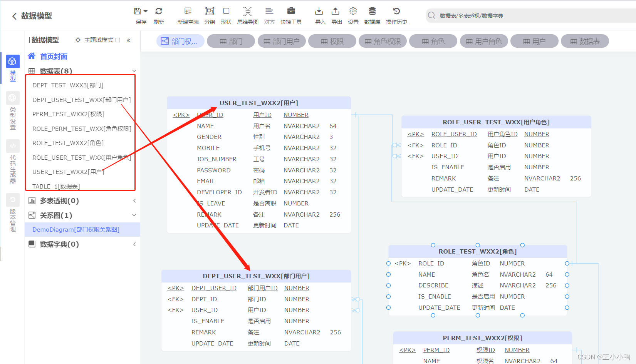Select the Shape (形状) tool
The height and width of the screenshot is (364, 636).
(x=226, y=11)
